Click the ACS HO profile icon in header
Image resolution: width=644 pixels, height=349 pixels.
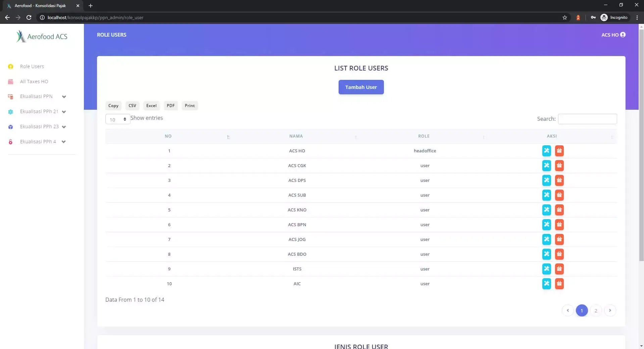click(x=623, y=35)
